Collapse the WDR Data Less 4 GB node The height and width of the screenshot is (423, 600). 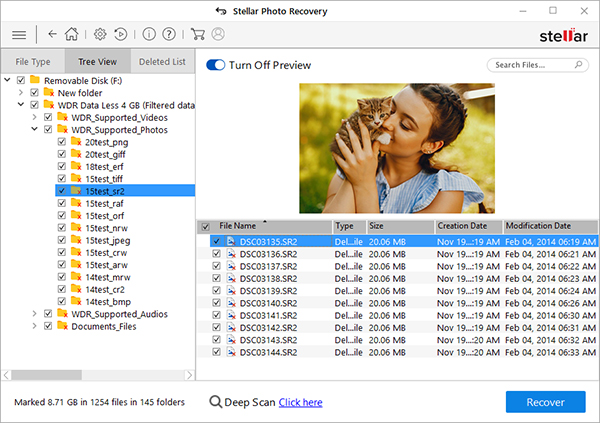pyautogui.click(x=21, y=105)
